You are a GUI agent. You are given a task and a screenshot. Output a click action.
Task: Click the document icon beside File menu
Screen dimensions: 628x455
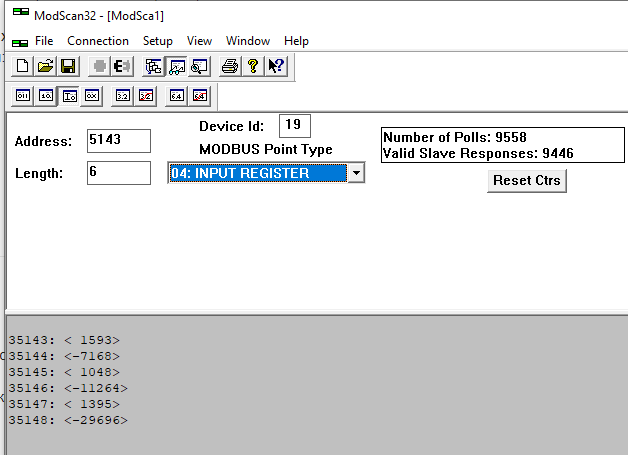coord(20,42)
